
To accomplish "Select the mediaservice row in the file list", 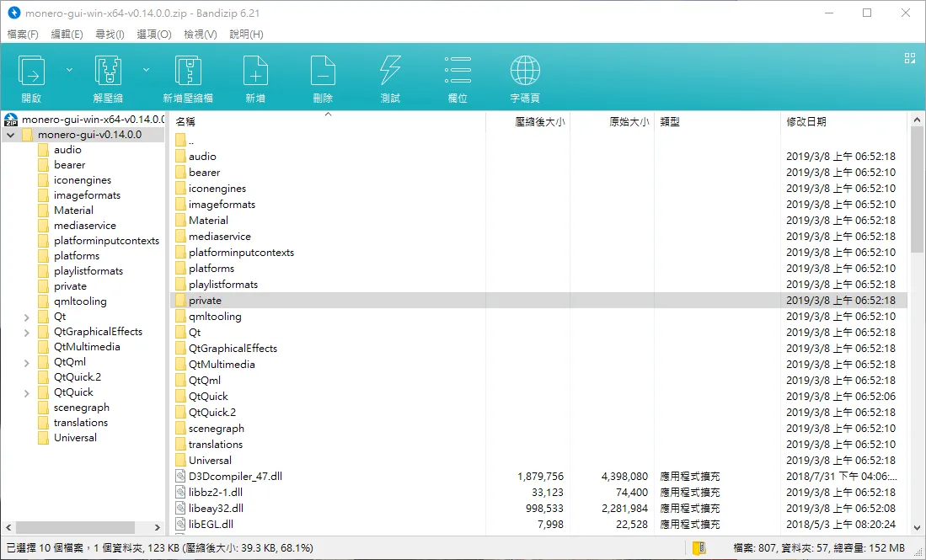I will 538,236.
